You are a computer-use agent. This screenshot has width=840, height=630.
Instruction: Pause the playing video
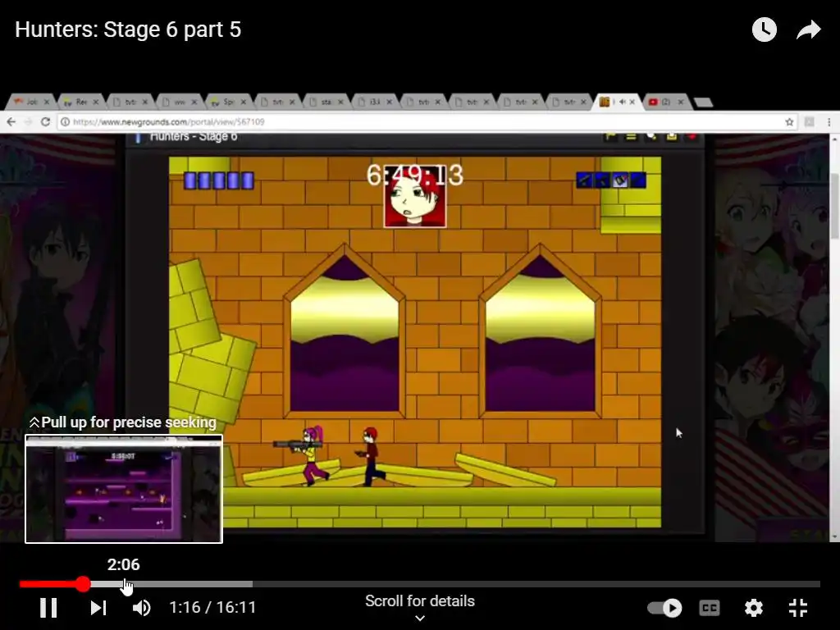tap(48, 608)
